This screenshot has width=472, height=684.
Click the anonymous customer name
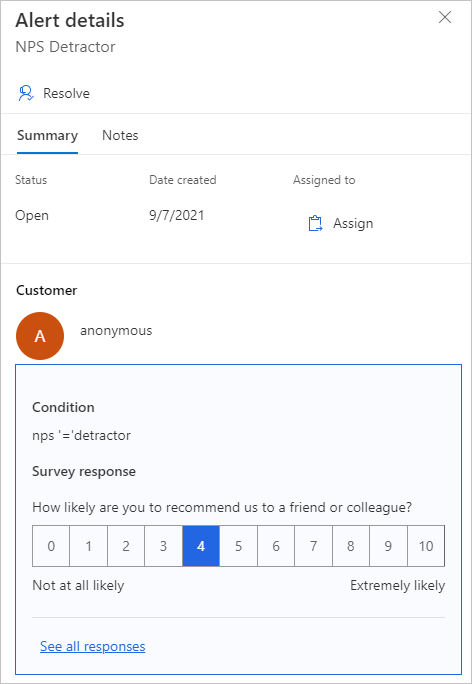point(116,331)
